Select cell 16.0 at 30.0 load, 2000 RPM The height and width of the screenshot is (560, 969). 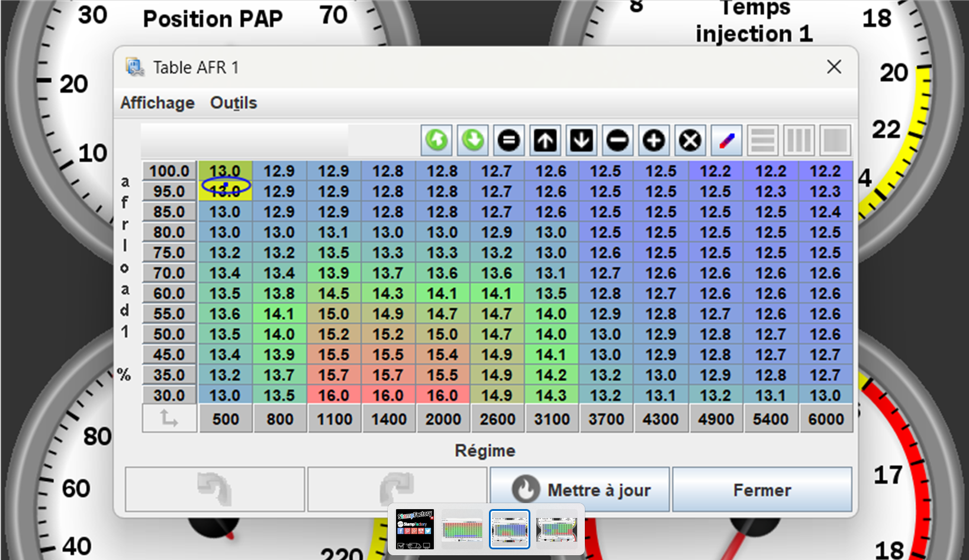(443, 395)
